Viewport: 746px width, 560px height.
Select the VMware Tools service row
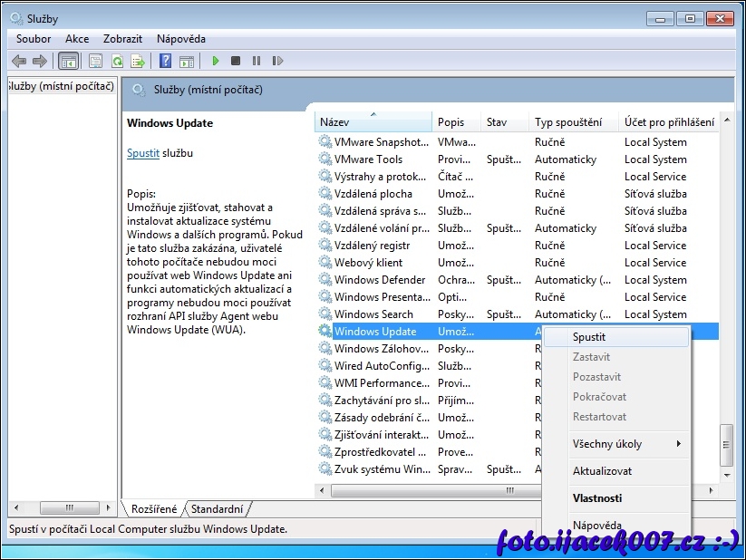368,159
